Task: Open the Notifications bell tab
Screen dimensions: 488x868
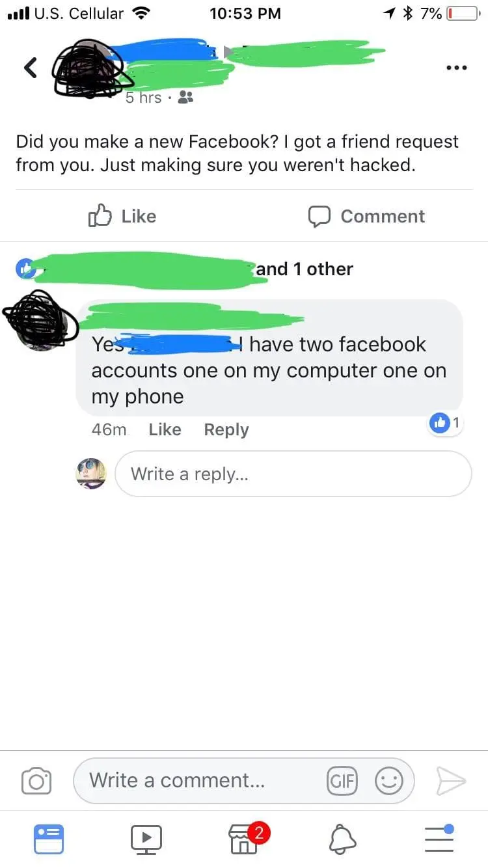Action: pyautogui.click(x=343, y=839)
